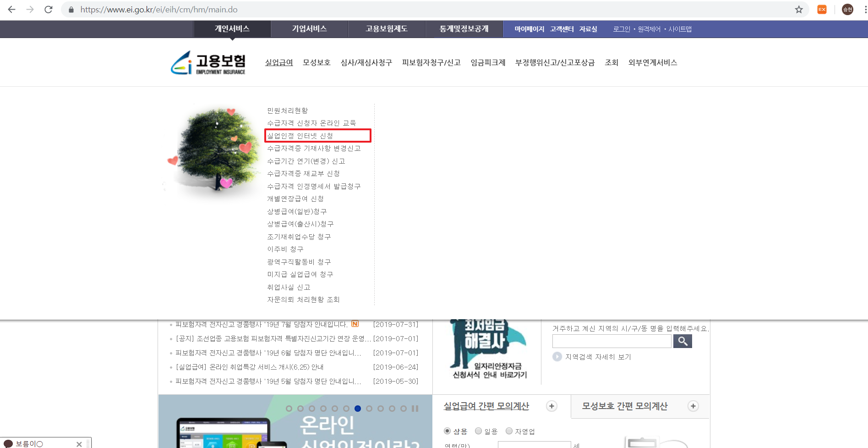Click the region name search input field
The width and height of the screenshot is (868, 448).
pyautogui.click(x=612, y=341)
